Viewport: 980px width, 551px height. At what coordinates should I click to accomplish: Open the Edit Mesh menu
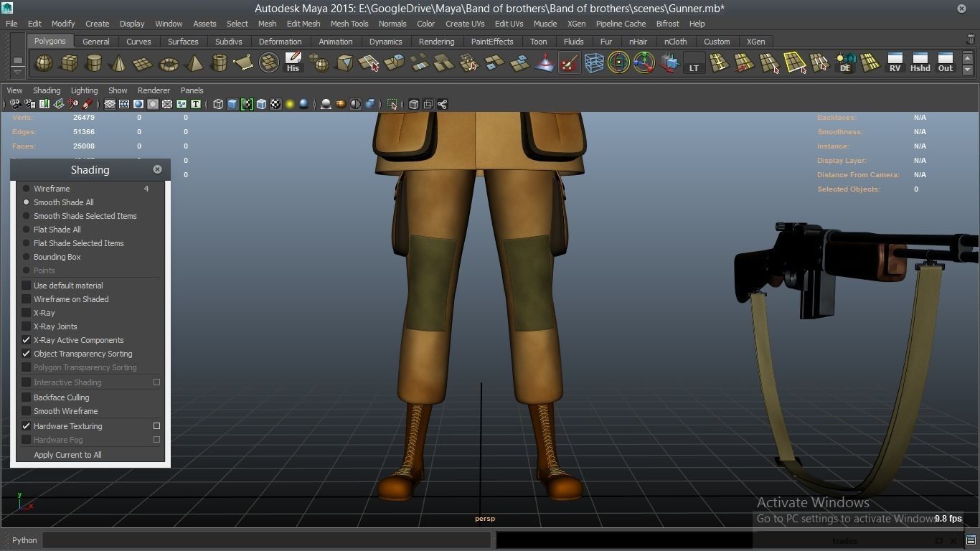click(x=303, y=24)
